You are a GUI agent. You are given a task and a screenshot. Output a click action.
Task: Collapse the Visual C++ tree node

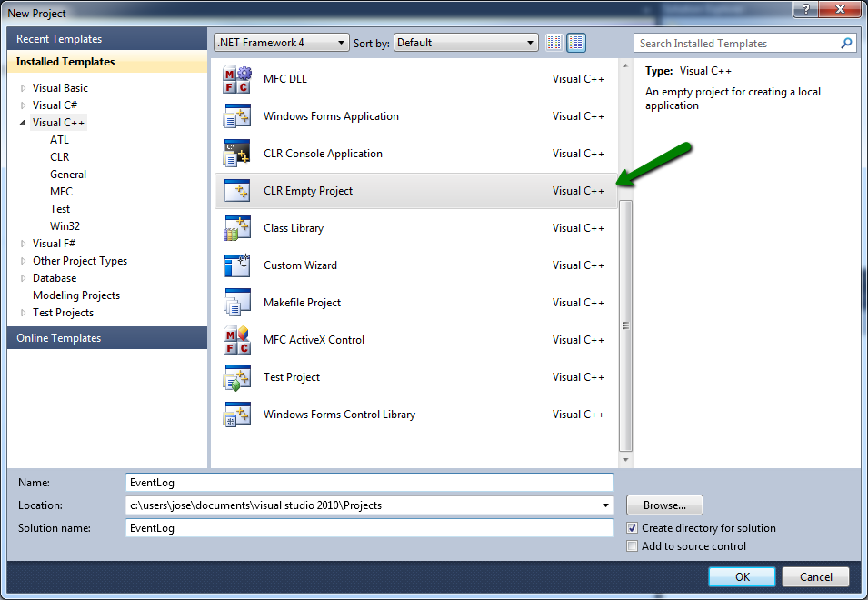pyautogui.click(x=21, y=122)
